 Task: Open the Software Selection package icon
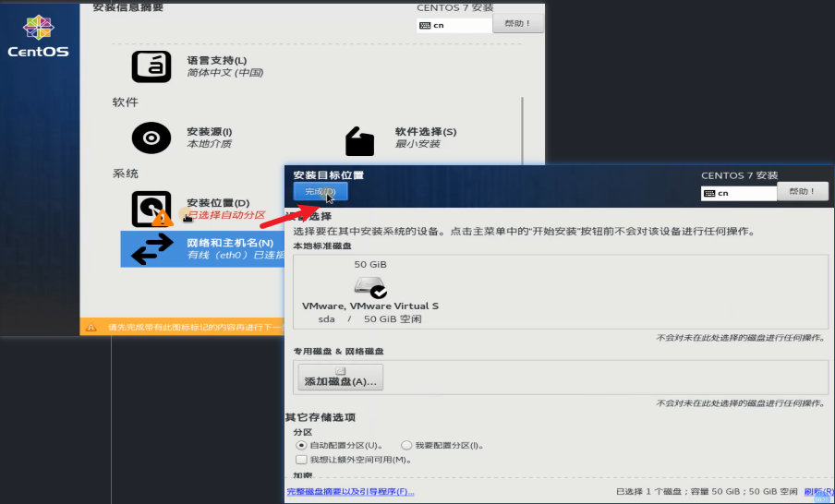click(x=359, y=141)
